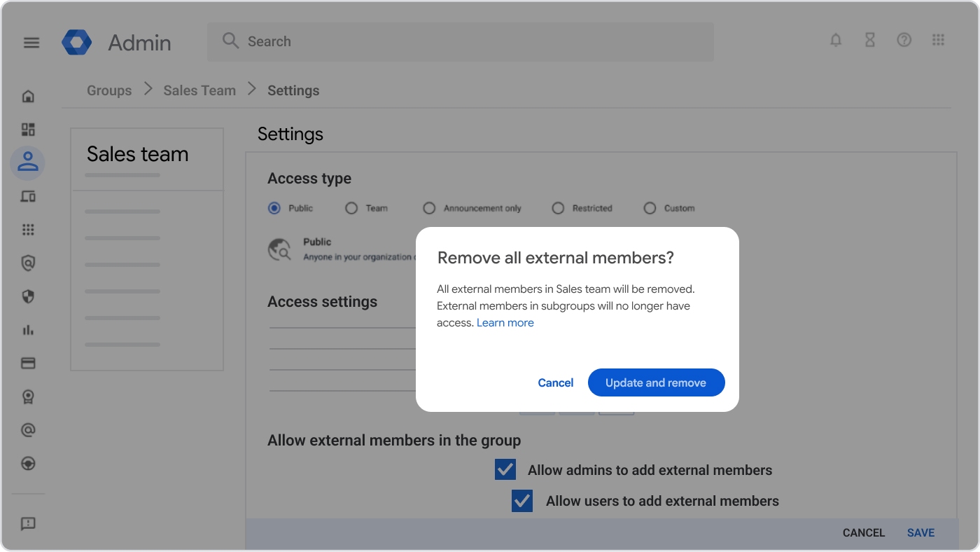Open the hamburger main menu

pyautogui.click(x=31, y=43)
